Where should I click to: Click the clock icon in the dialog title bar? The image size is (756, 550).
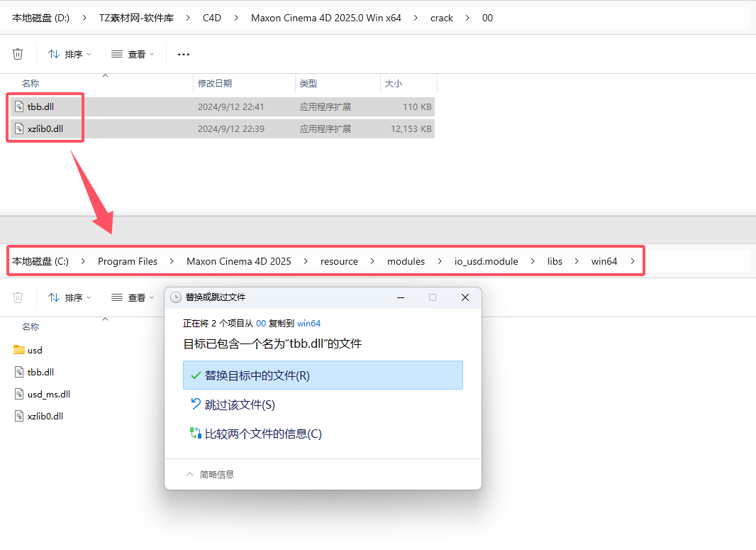pos(176,297)
